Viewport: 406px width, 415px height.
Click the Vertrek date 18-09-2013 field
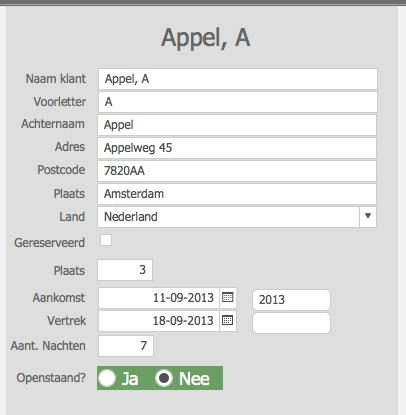tap(159, 321)
